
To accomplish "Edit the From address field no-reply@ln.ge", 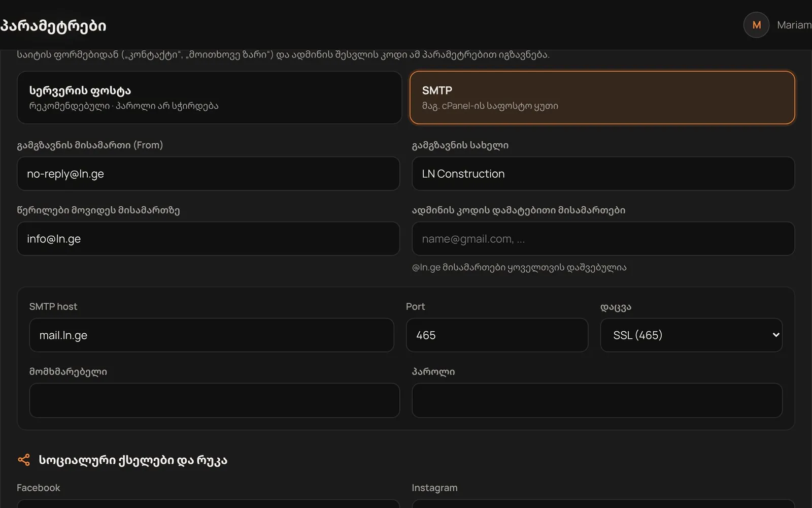I will click(x=208, y=174).
